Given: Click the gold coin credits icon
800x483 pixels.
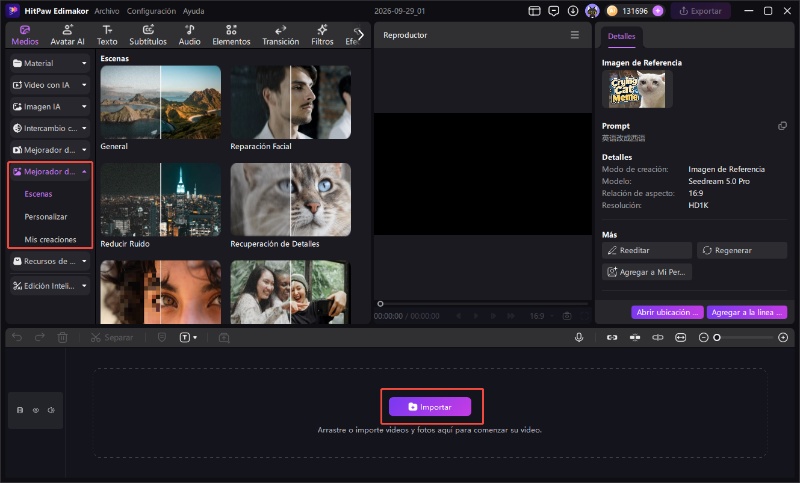Looking at the screenshot, I should pos(612,11).
